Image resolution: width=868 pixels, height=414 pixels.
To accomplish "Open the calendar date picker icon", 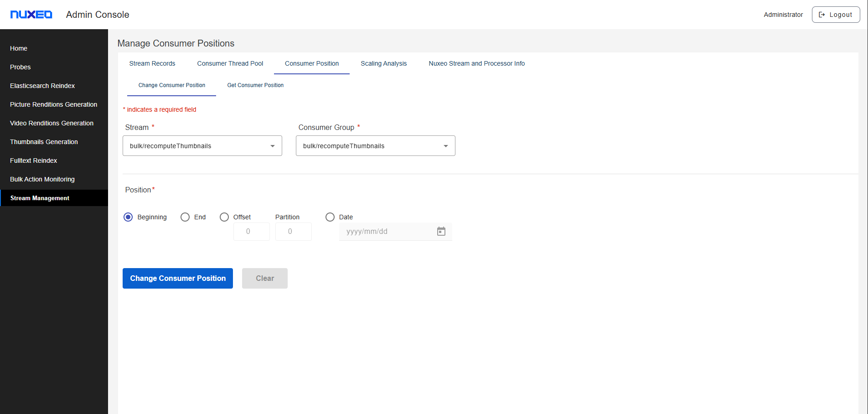I will coord(441,232).
